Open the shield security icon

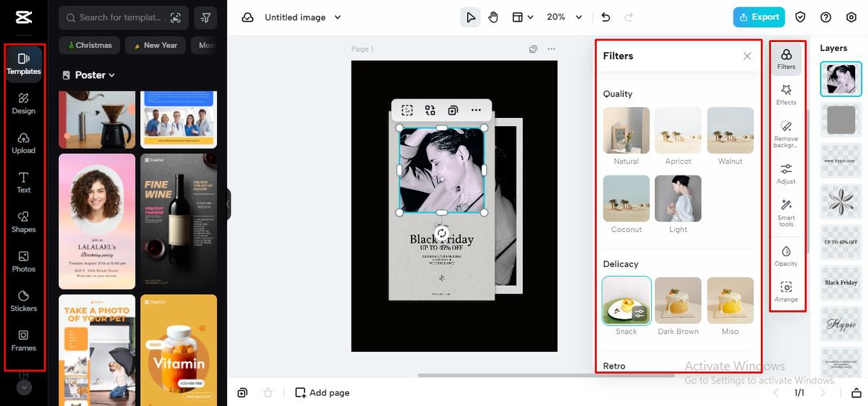(x=800, y=17)
